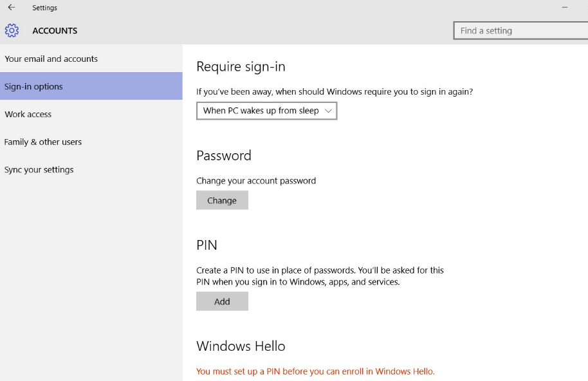
Task: Switch to Sync your settings
Action: click(39, 169)
